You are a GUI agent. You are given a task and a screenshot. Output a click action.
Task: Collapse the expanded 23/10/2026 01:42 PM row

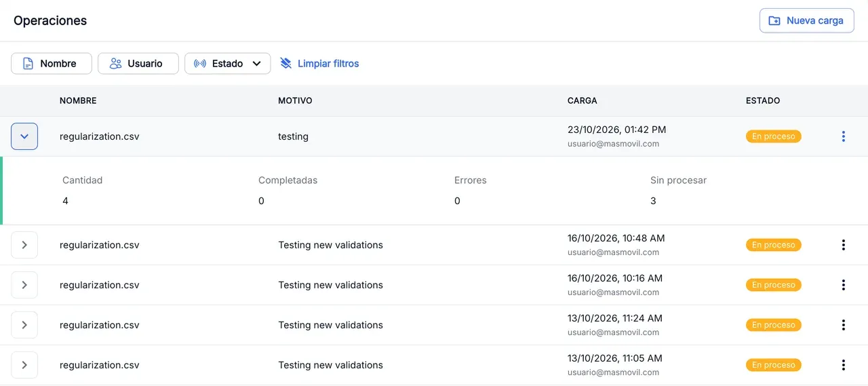point(24,136)
